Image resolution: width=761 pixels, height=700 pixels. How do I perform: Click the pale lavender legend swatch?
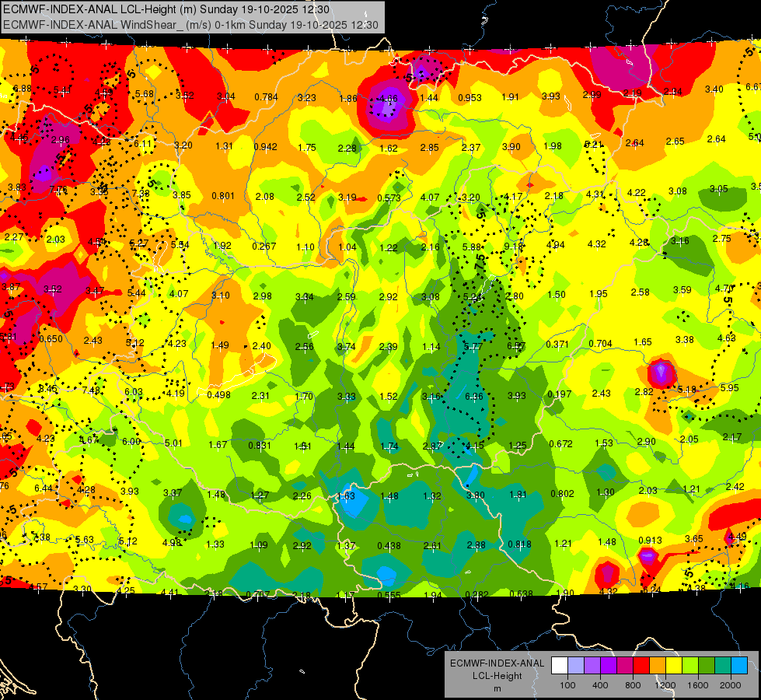click(576, 666)
